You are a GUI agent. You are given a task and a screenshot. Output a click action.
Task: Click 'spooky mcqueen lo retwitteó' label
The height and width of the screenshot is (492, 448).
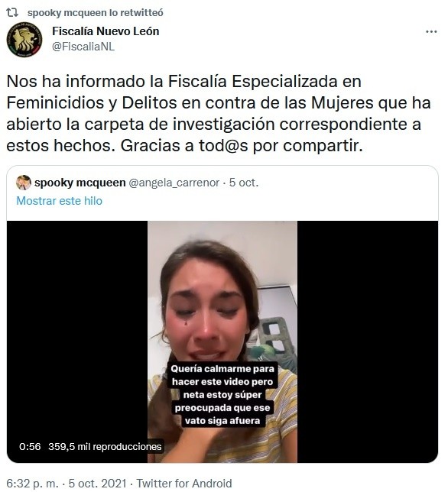click(95, 13)
